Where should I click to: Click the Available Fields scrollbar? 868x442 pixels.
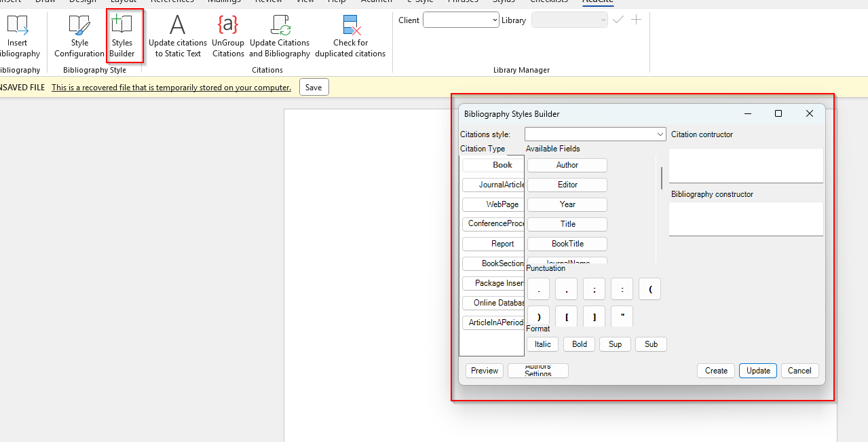click(x=662, y=178)
